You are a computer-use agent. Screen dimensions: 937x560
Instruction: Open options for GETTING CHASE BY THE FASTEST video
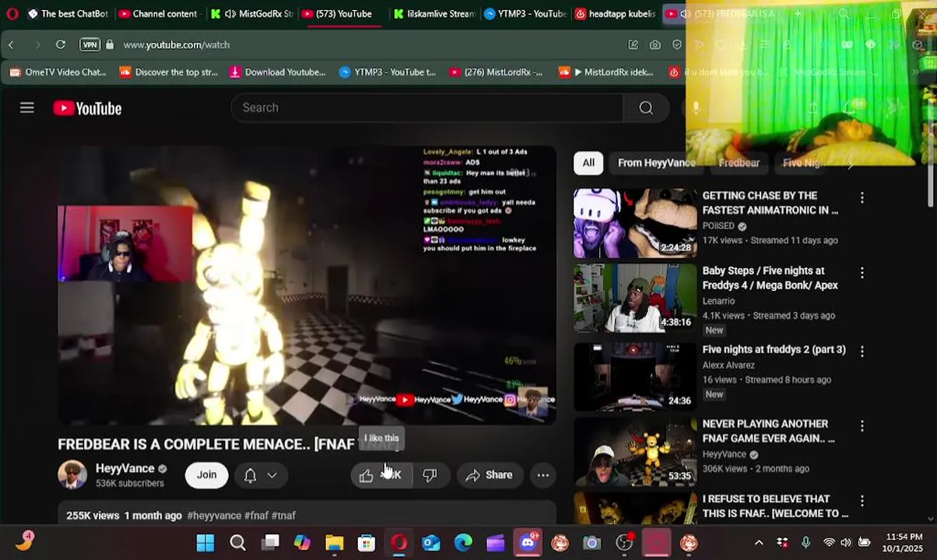click(862, 198)
